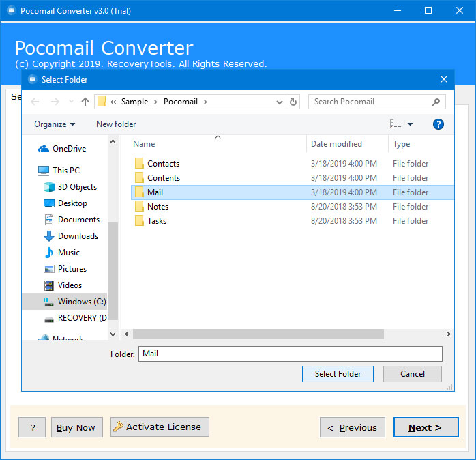Click the search magnifier icon
Screen dimensions: 476x460
[x=436, y=102]
